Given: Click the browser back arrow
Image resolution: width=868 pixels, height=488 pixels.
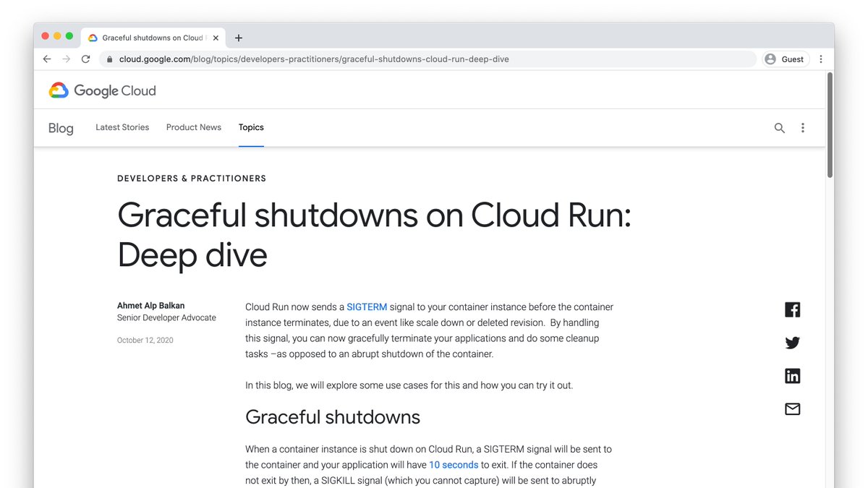Looking at the screenshot, I should [47, 59].
